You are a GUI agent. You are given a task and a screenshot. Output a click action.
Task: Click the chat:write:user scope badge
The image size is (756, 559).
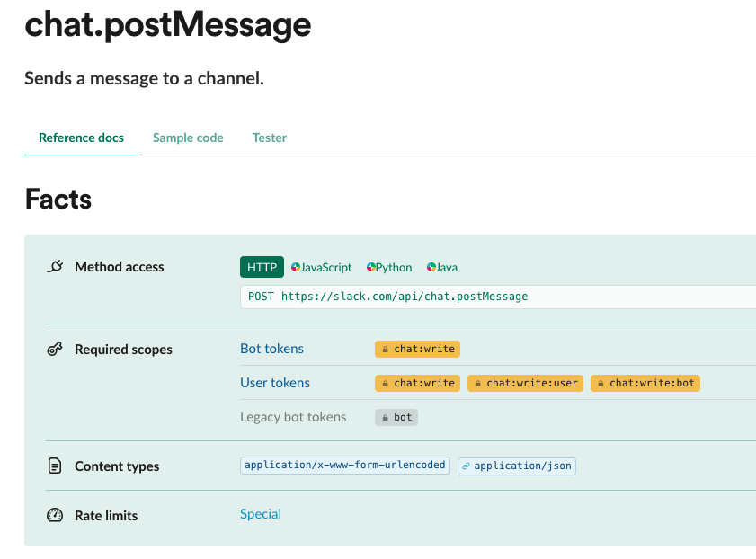[526, 383]
